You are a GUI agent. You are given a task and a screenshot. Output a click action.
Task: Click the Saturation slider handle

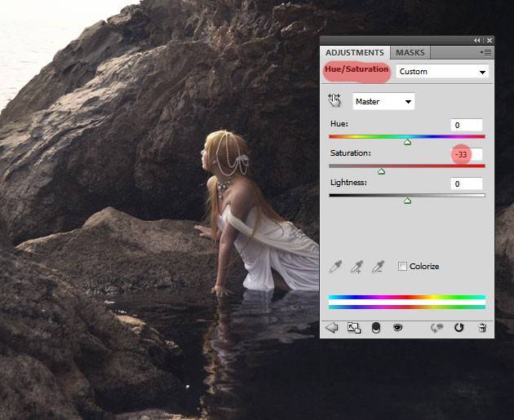click(381, 171)
